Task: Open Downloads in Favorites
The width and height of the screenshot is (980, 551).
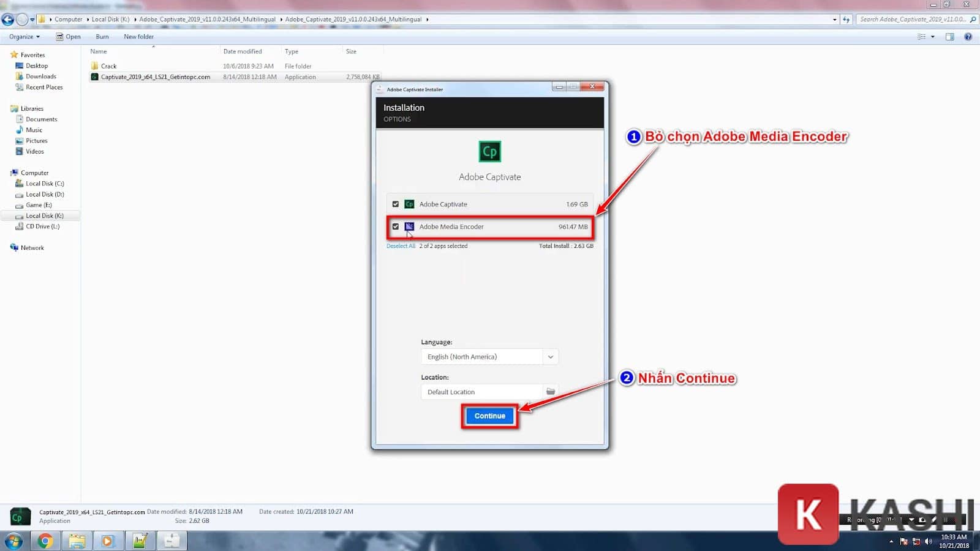Action: point(40,77)
